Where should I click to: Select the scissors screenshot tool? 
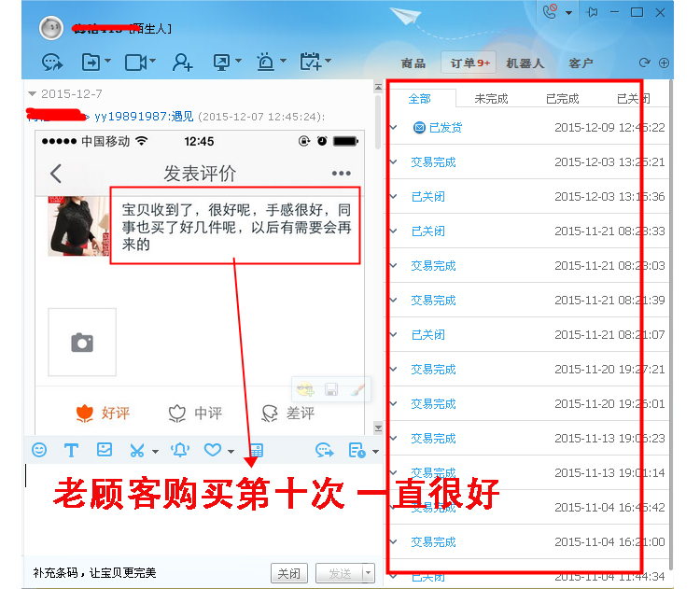pyautogui.click(x=137, y=450)
